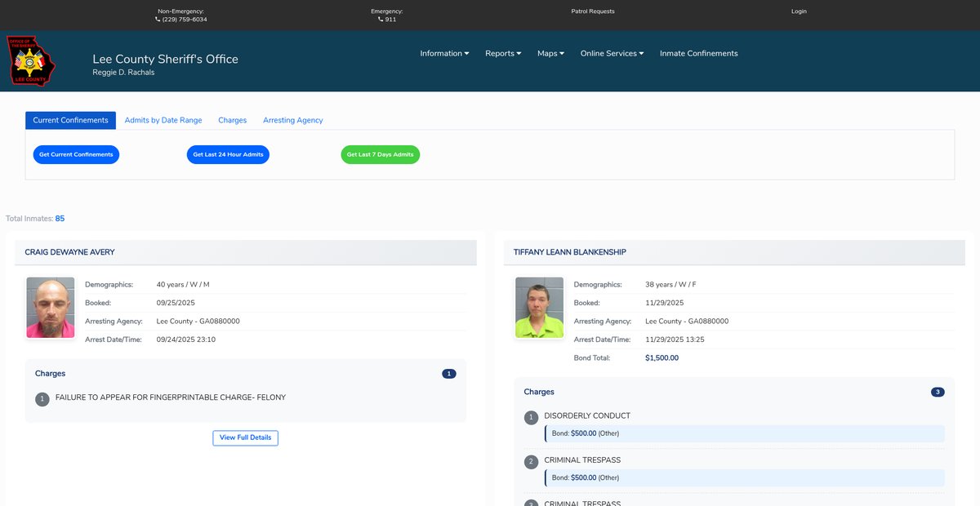The image size is (980, 506).
Task: Expand the Information dropdown menu
Action: pos(444,53)
